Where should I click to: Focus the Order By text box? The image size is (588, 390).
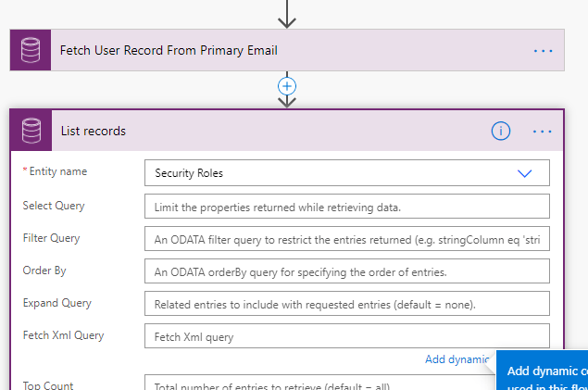pos(346,270)
